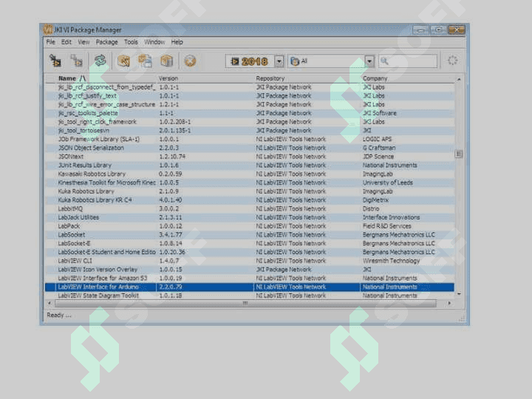532x399 pixels.
Task: Refresh the package list with the green arrows icon
Action: click(100, 61)
